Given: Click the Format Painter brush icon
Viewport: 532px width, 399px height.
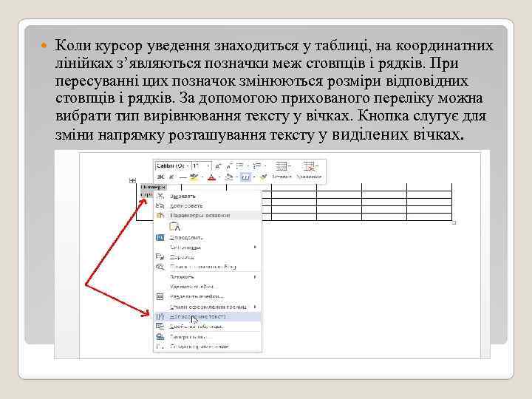Looking at the screenshot, I should point(263,177).
